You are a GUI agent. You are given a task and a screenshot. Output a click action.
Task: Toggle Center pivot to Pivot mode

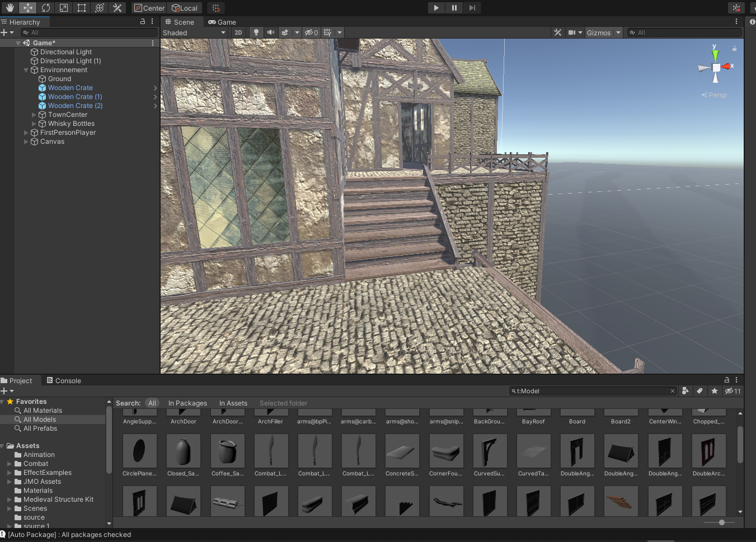(x=148, y=8)
